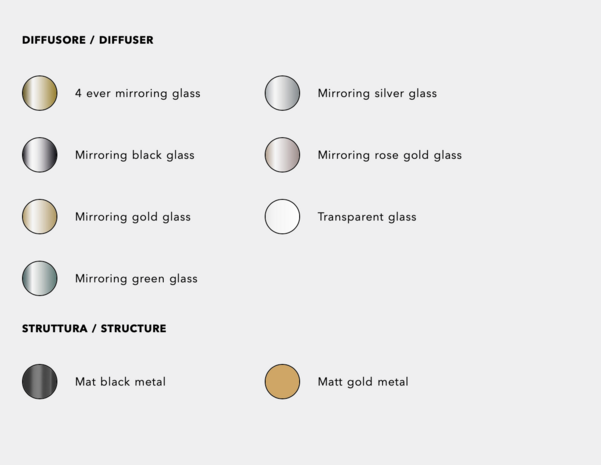Screen dimensions: 601x465
Task: Pick the Mat black metal swatch
Action: pos(39,381)
